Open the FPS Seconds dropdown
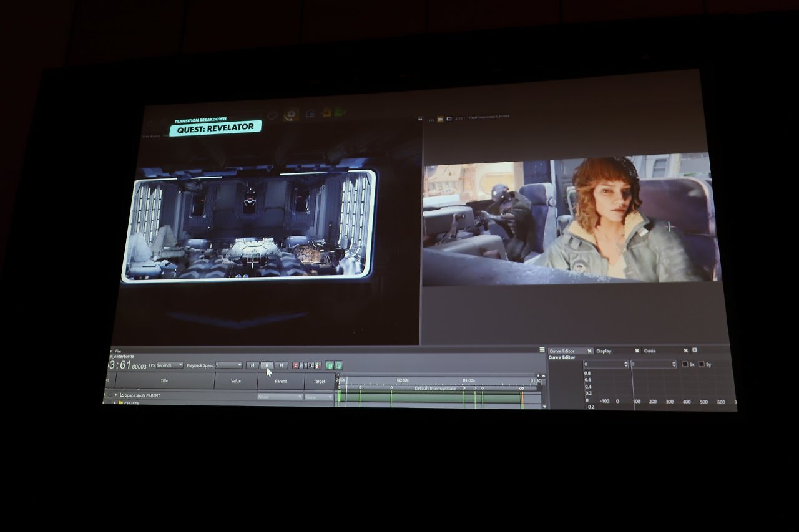The image size is (799, 532). (x=170, y=365)
